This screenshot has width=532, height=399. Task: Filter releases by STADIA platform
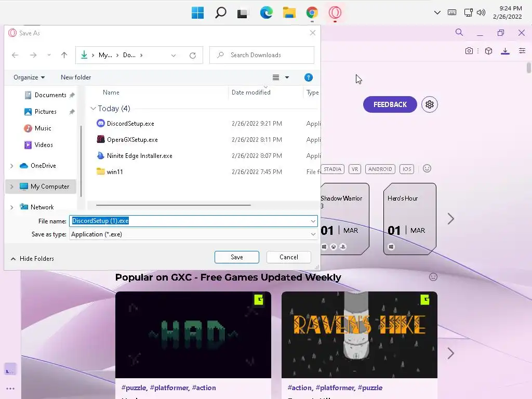pos(332,169)
